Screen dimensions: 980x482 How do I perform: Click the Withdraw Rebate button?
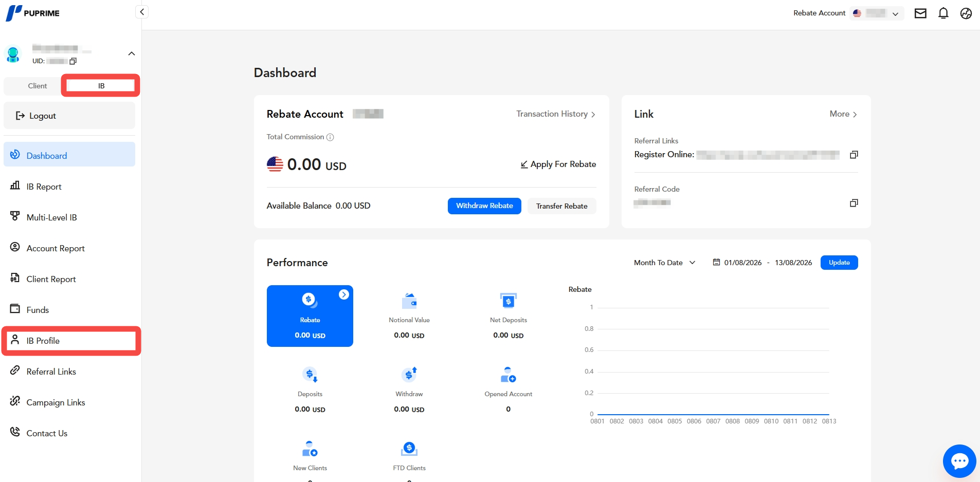pyautogui.click(x=484, y=206)
